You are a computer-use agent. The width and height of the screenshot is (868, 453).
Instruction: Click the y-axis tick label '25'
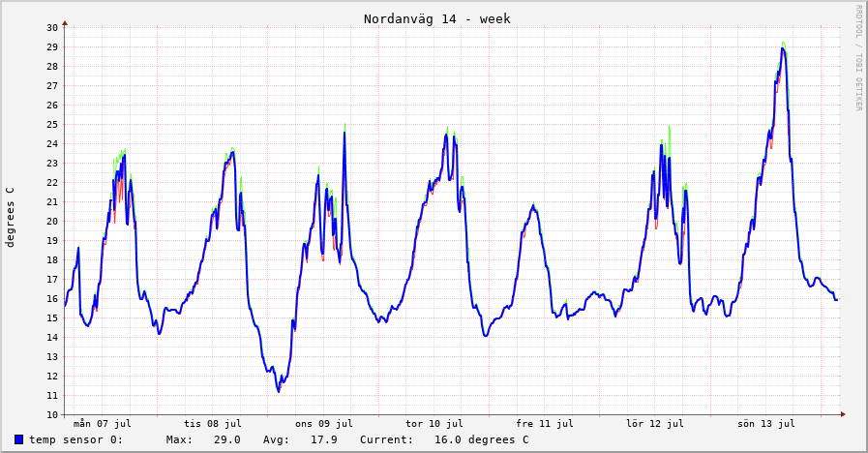point(52,125)
